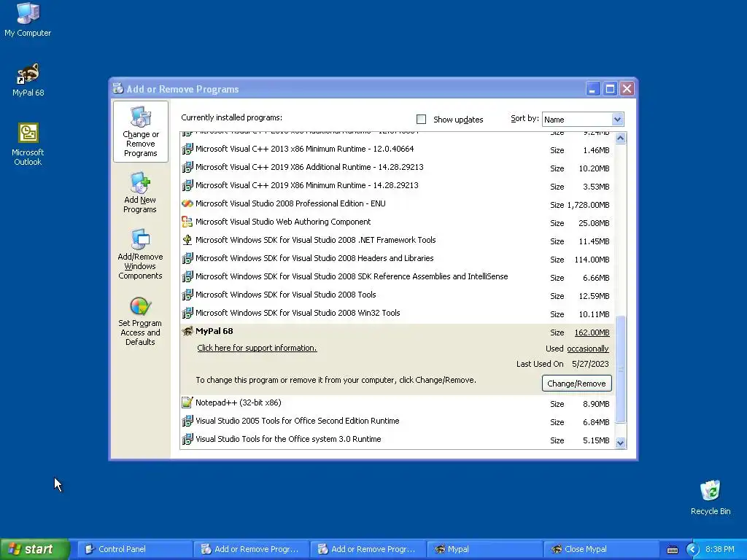Click icon of Visual C++ 2019 X86 Additional Runtime
This screenshot has width=747, height=560.
(x=187, y=167)
